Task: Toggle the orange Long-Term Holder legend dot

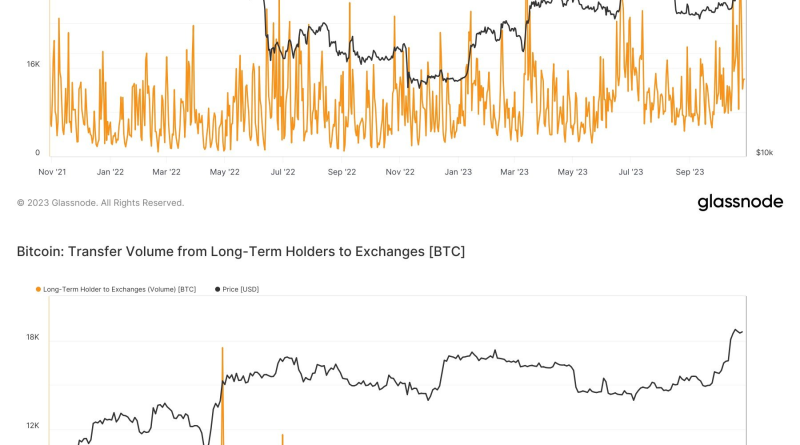Action: (38, 289)
